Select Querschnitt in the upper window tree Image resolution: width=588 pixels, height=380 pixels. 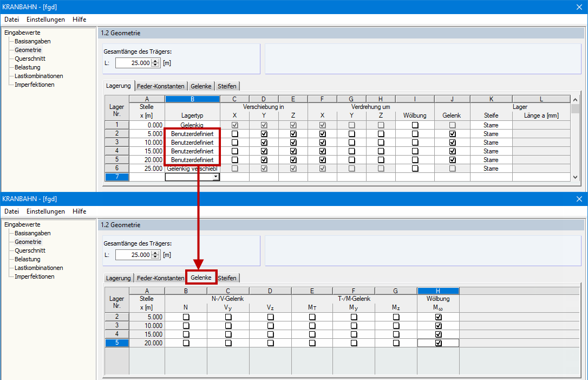click(x=30, y=59)
